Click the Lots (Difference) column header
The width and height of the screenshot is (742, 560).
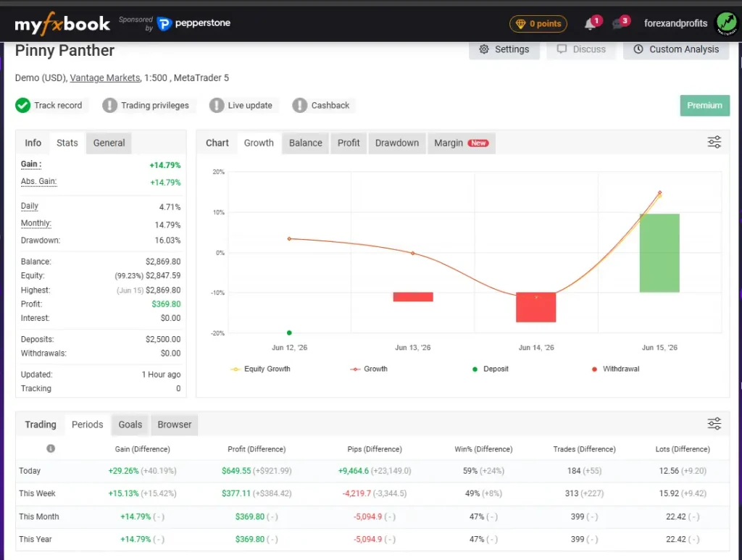[683, 449]
